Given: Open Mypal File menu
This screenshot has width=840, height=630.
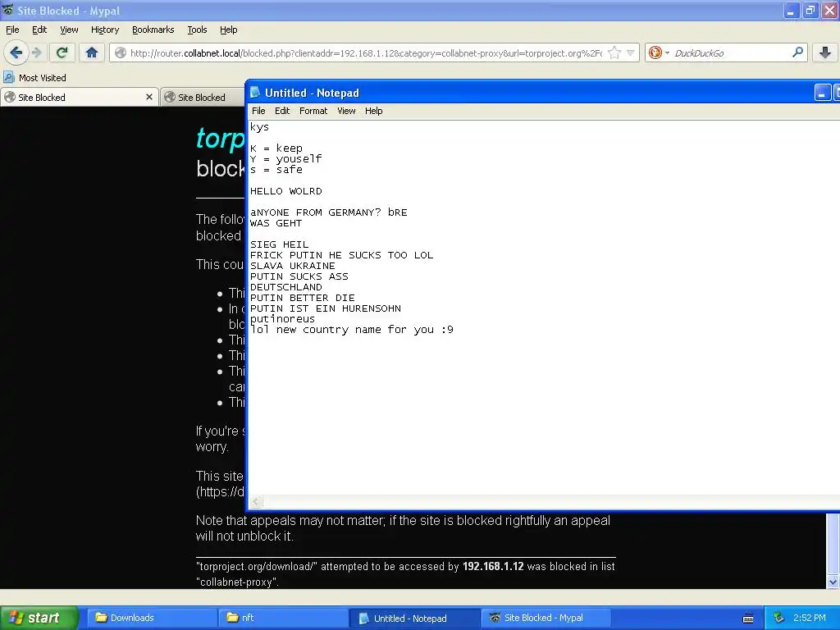Looking at the screenshot, I should pos(12,30).
